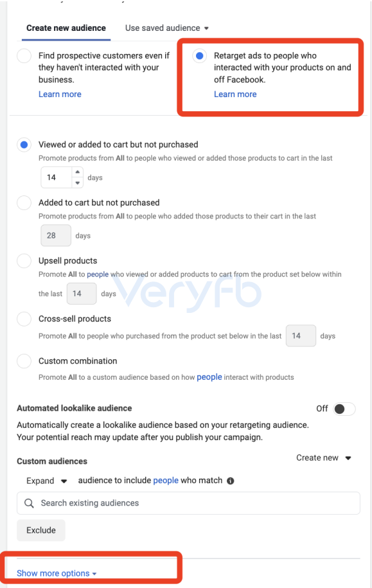The image size is (372, 588).
Task: Click the 'Search existing audiences' field
Action: pyautogui.click(x=189, y=503)
